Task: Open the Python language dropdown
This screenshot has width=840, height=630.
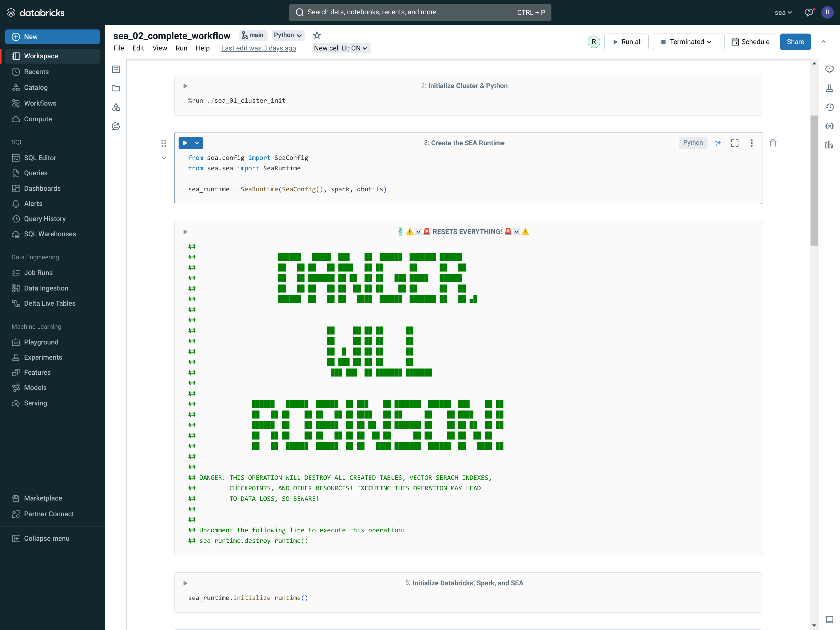Action: click(x=288, y=35)
